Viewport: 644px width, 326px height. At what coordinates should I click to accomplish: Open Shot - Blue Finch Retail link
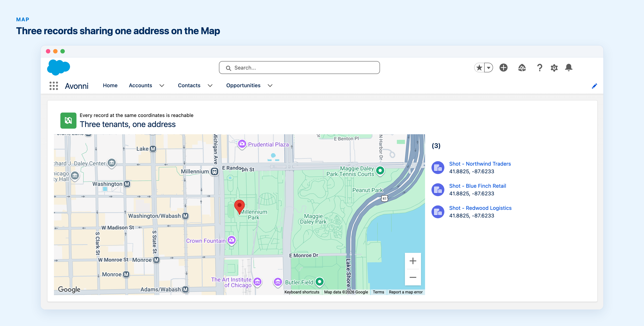tap(478, 186)
